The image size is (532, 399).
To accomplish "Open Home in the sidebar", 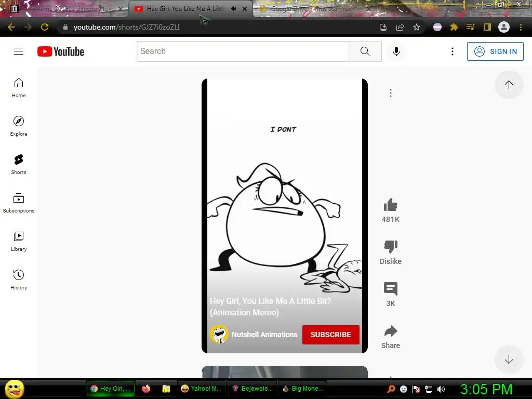I will click(19, 88).
